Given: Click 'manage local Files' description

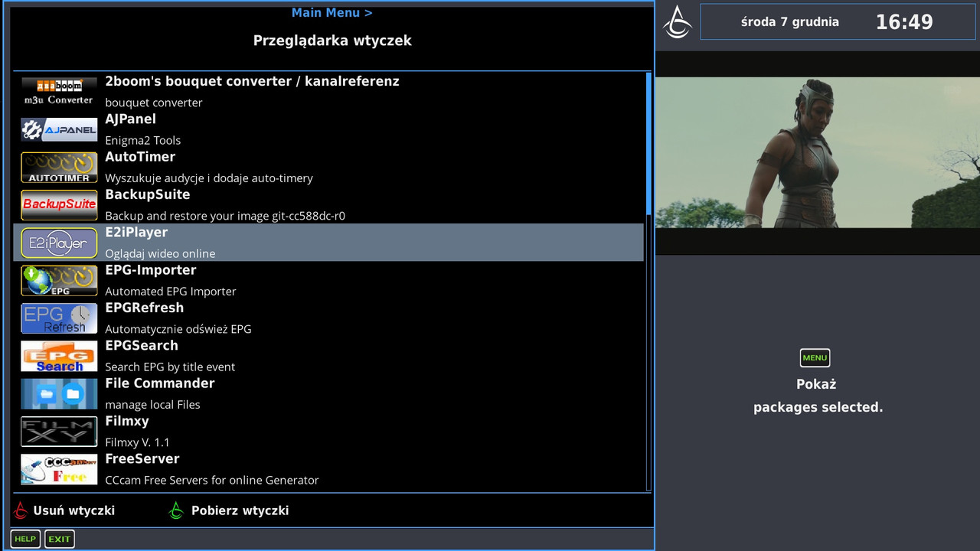Looking at the screenshot, I should coord(152,405).
